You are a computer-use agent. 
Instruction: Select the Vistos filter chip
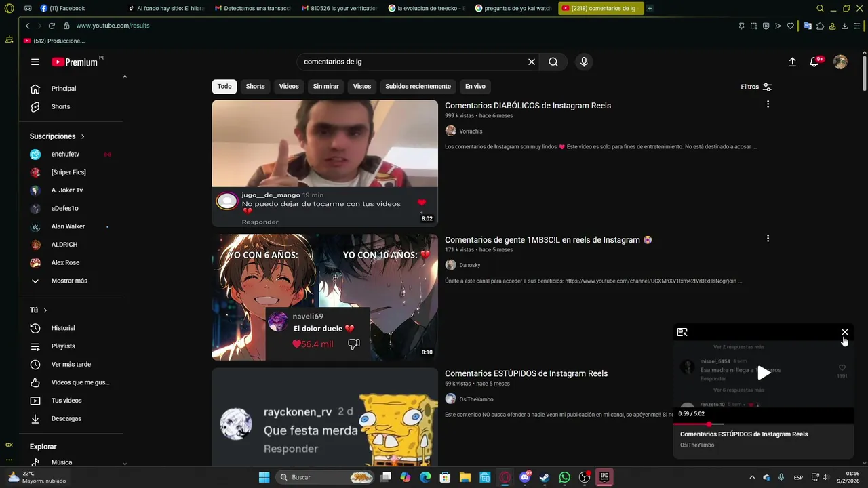pos(362,87)
